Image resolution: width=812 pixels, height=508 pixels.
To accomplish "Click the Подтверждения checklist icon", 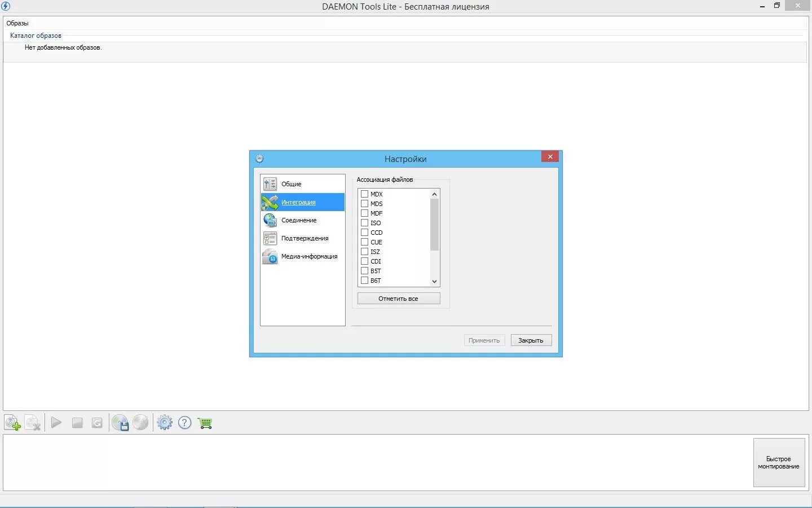I will (x=270, y=238).
